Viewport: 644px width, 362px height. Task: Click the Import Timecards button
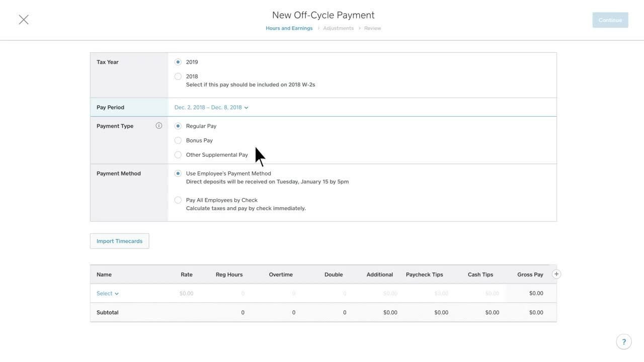coord(119,241)
